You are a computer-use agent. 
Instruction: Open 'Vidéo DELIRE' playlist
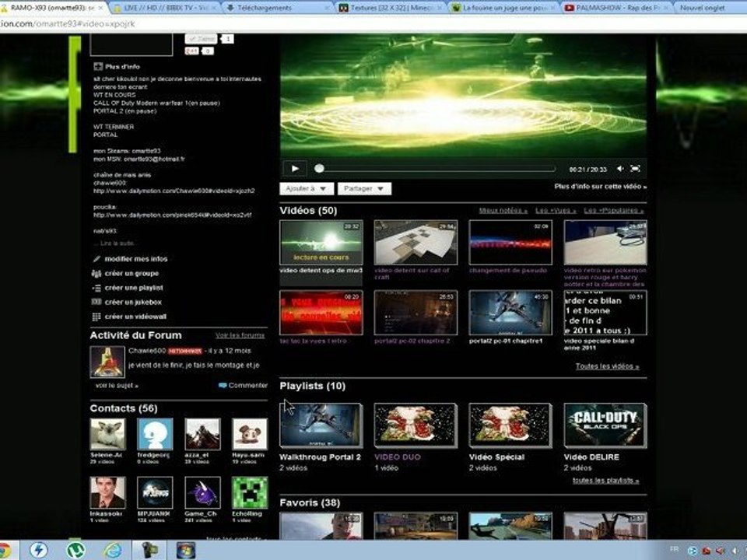(x=605, y=425)
